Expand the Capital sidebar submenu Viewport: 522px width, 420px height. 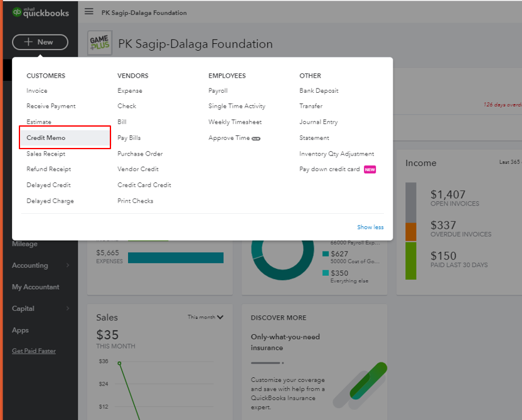coord(68,308)
